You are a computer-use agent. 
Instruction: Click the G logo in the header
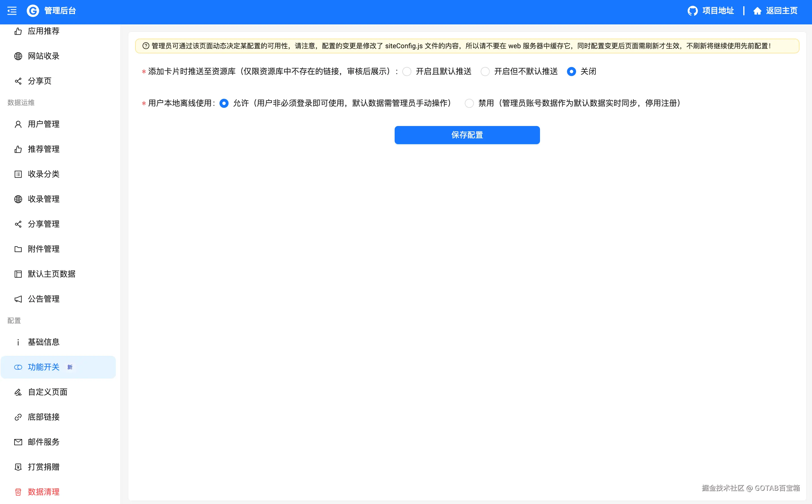(33, 11)
